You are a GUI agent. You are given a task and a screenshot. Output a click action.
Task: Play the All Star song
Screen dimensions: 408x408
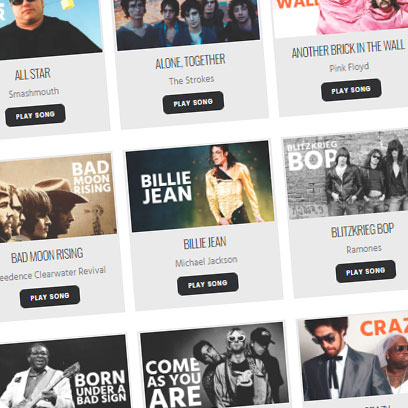point(35,115)
